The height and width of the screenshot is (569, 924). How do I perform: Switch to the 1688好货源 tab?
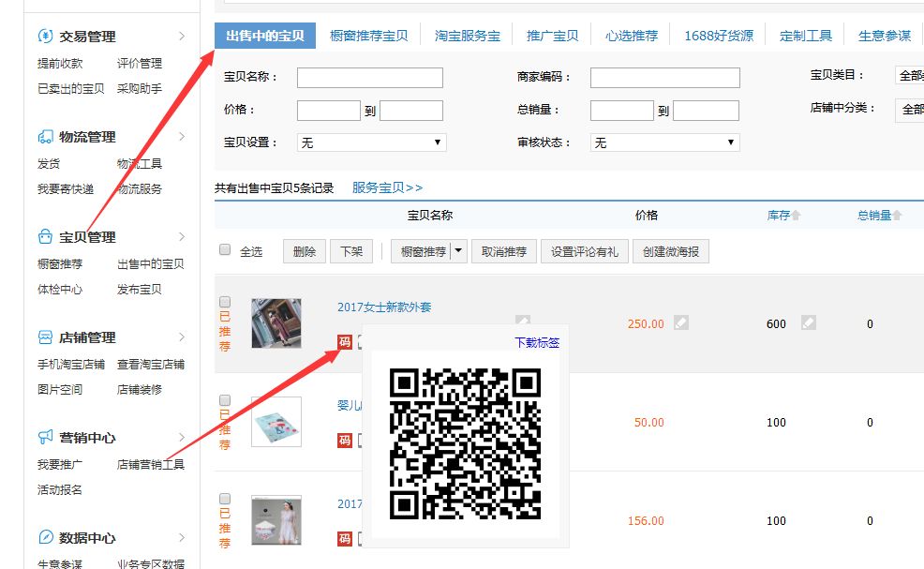[719, 36]
